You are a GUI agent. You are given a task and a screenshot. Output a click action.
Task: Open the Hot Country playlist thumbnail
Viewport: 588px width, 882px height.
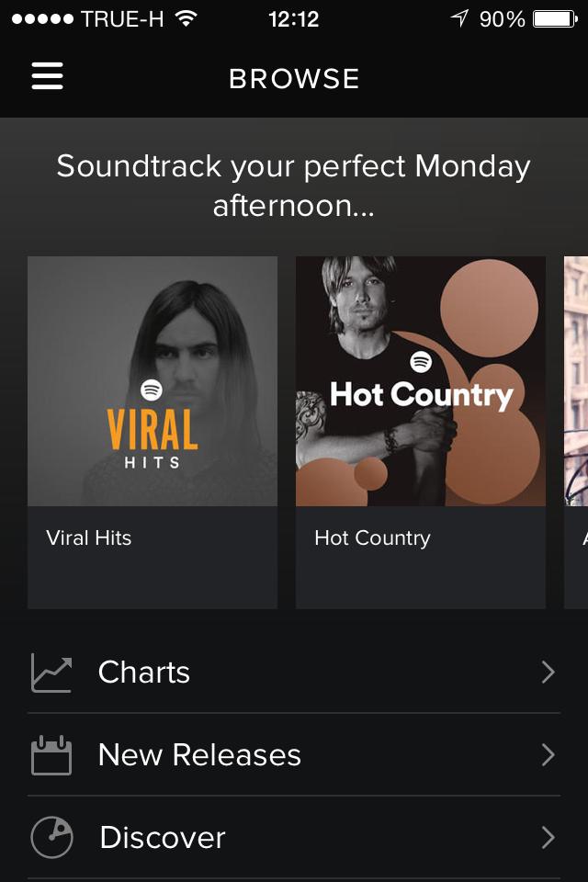420,380
